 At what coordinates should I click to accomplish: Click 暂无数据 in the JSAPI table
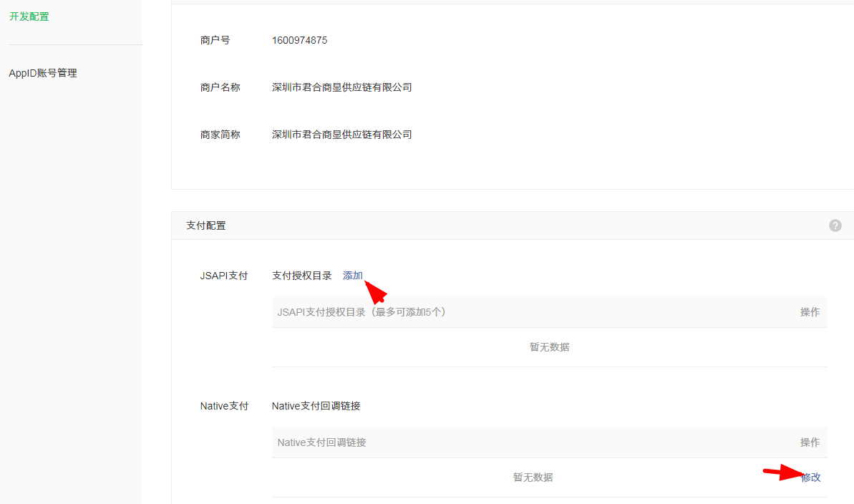[x=549, y=346]
